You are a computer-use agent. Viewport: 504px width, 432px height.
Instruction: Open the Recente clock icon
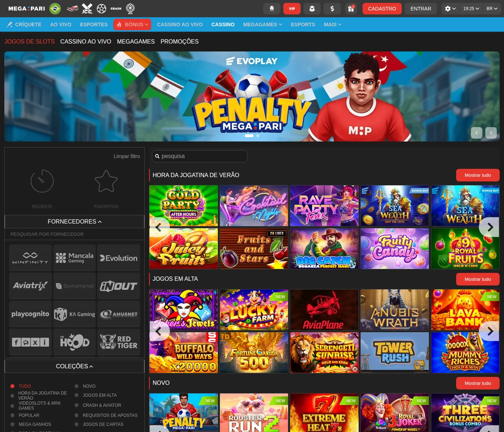42,181
